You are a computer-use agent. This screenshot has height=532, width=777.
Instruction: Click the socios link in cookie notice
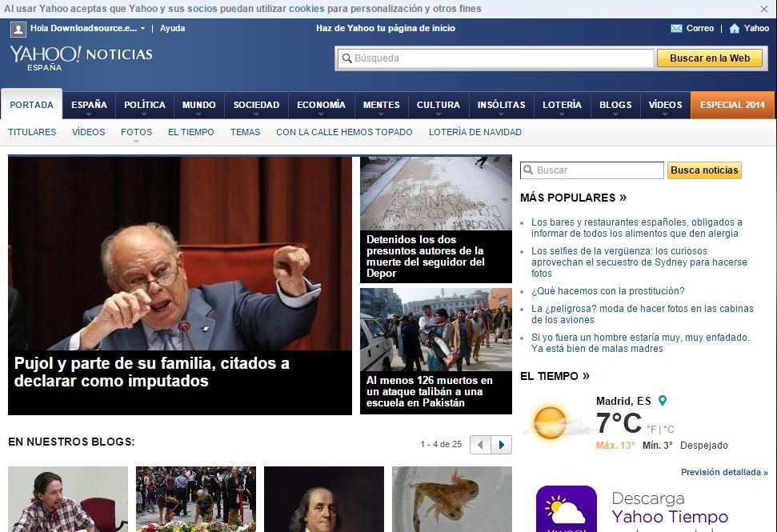[x=202, y=9]
